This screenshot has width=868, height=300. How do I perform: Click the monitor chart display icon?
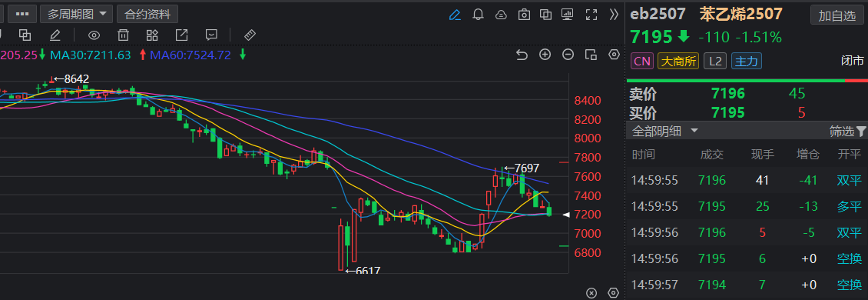567,15
